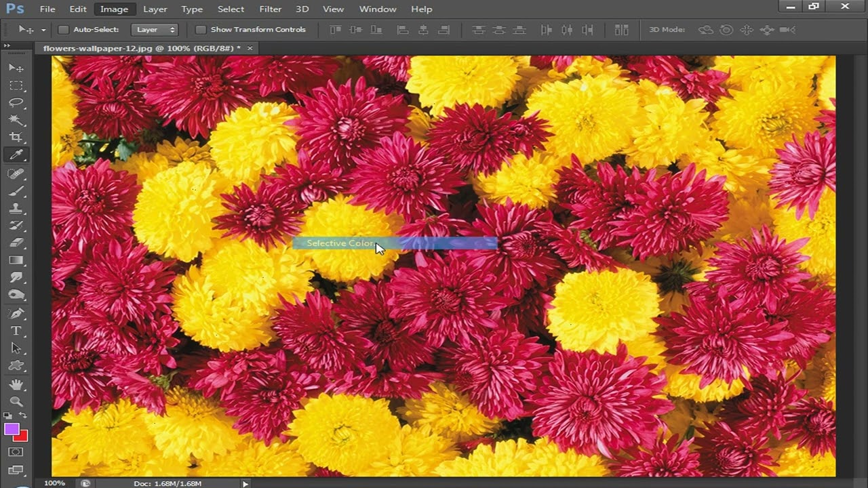868x488 pixels.
Task: Open the Image menu
Action: [114, 9]
